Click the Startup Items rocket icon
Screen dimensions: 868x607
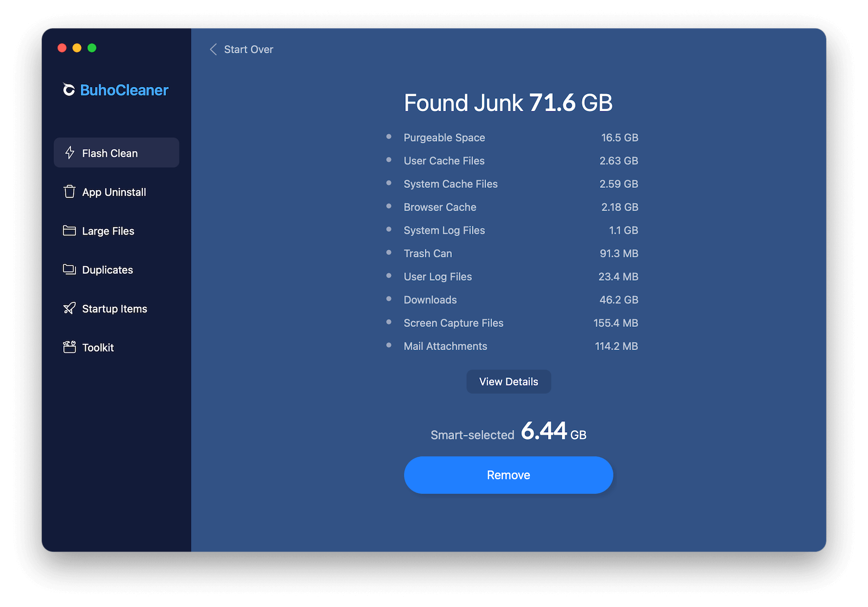coord(69,308)
